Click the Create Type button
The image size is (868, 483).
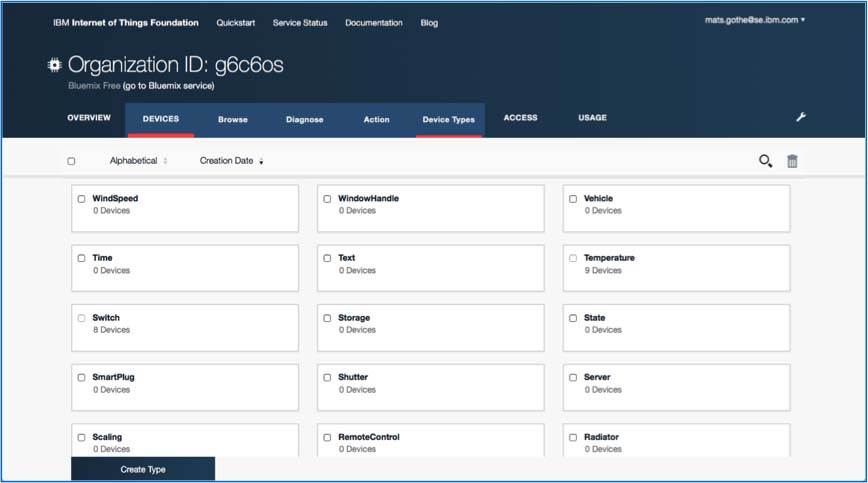click(143, 469)
